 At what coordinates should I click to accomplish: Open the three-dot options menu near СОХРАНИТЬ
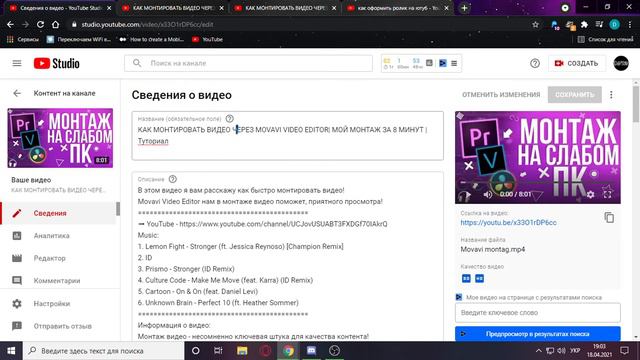click(x=611, y=95)
